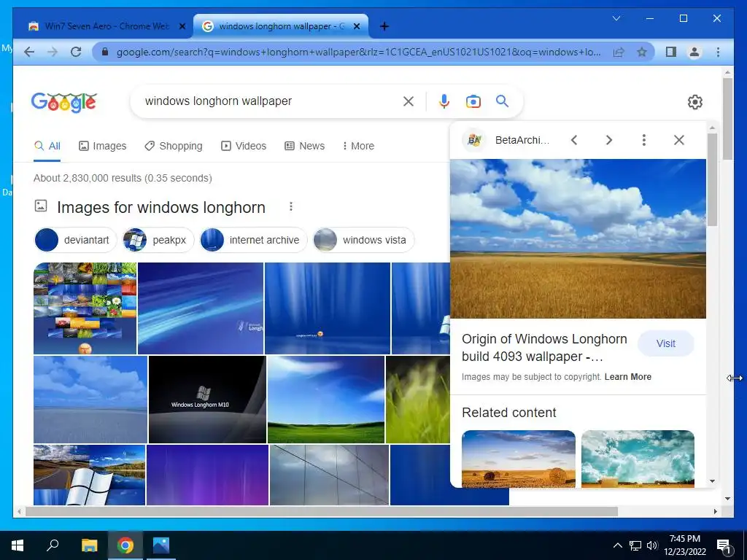Show previous image in preview panel
The width and height of the screenshot is (747, 560).
tap(574, 140)
